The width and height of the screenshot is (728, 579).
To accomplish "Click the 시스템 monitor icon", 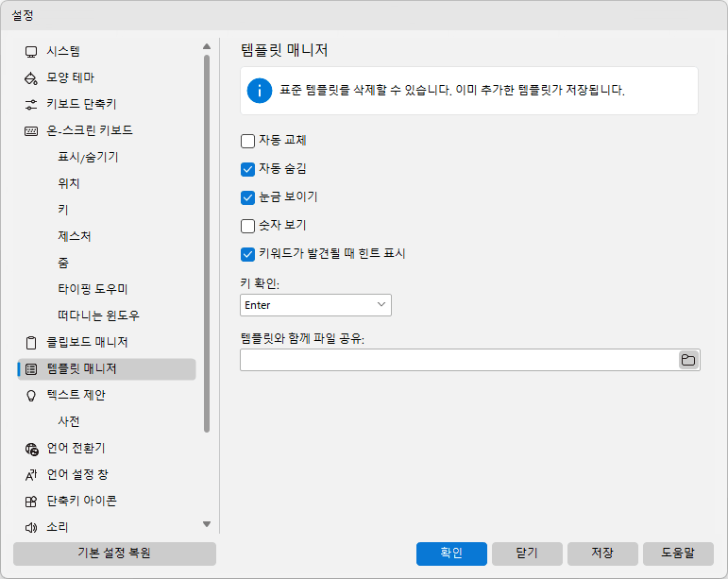I will tap(31, 52).
